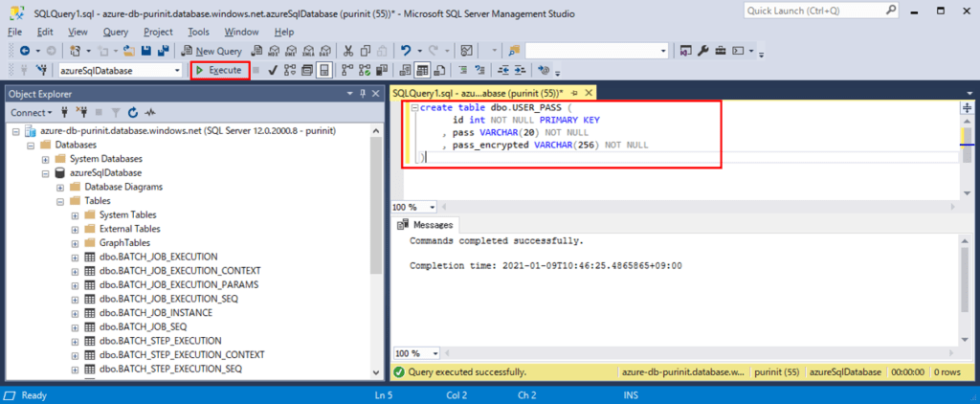Select dbo.BATCH_JOB_INSTANCE table in the tree
The height and width of the screenshot is (404, 980).
tap(156, 313)
